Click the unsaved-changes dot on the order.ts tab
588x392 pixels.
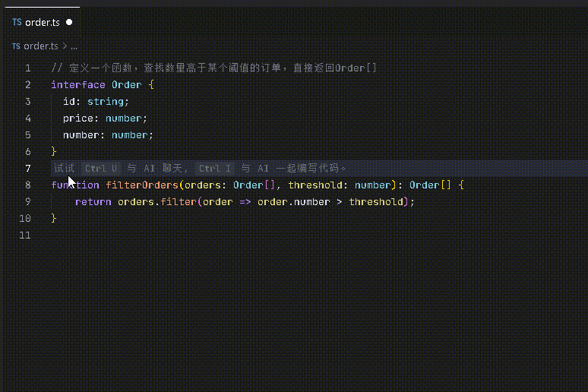pos(69,23)
